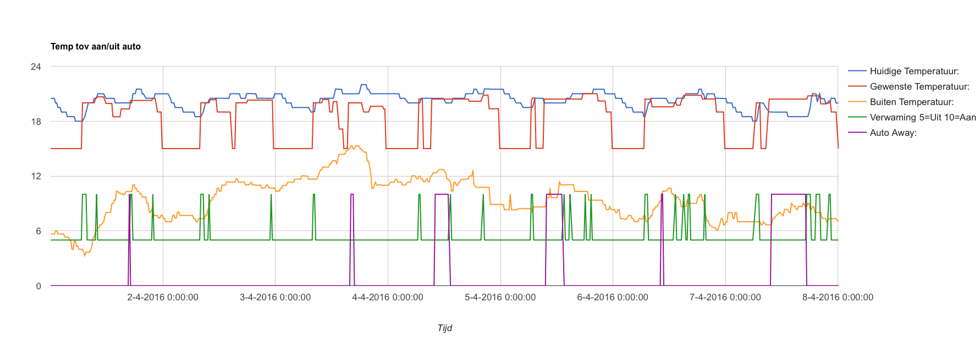
Task: Select the 5-4-2016 0:00:00 date label
Action: [x=500, y=298]
